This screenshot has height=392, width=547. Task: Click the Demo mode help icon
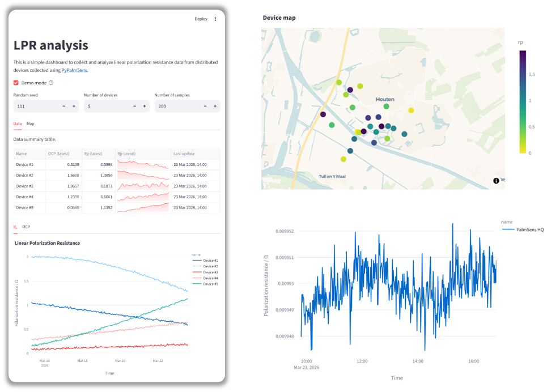[51, 83]
